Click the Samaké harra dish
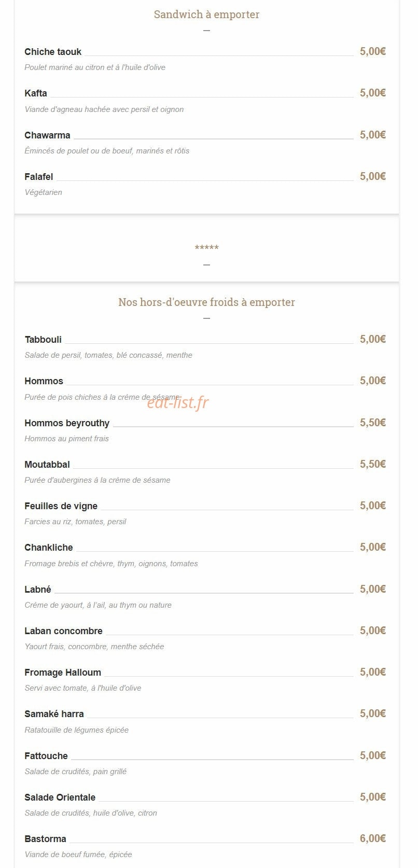 tap(54, 714)
